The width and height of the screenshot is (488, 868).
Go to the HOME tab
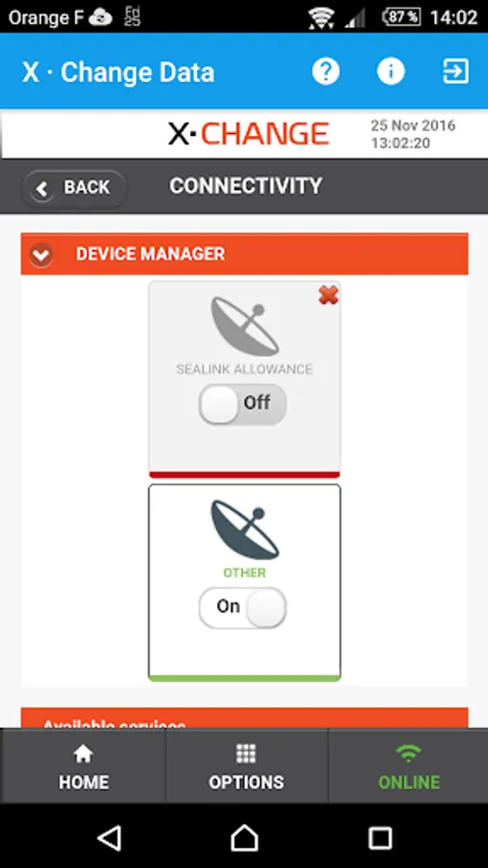(x=83, y=766)
